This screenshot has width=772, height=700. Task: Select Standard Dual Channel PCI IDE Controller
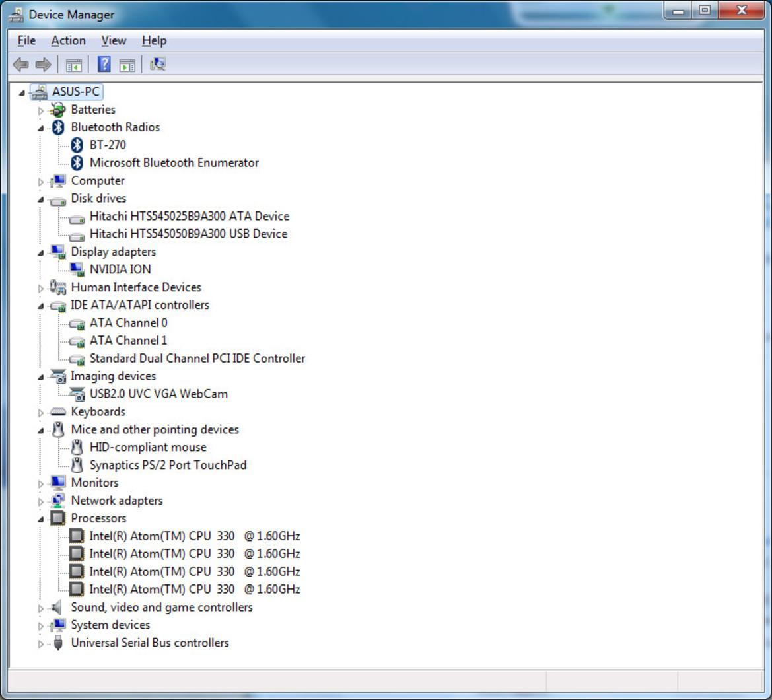coord(197,359)
